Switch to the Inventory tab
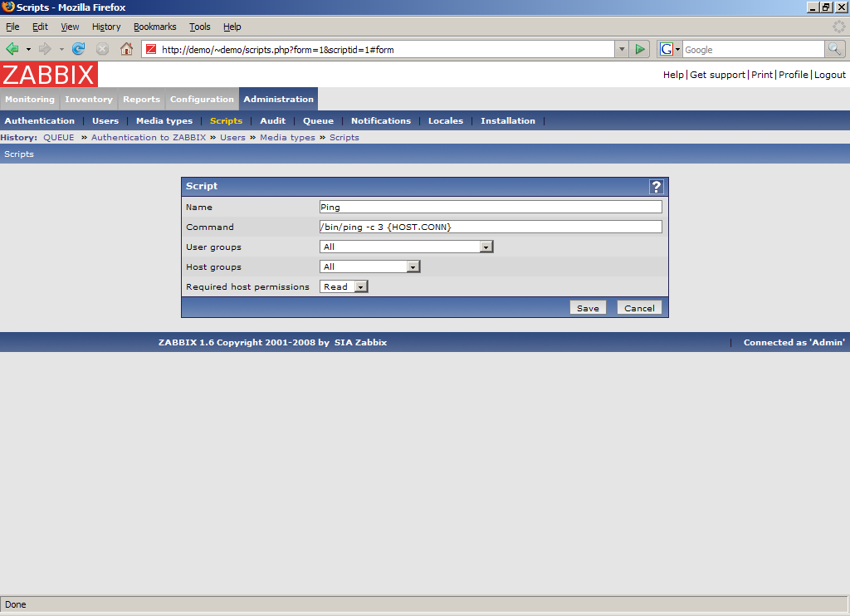 [89, 100]
